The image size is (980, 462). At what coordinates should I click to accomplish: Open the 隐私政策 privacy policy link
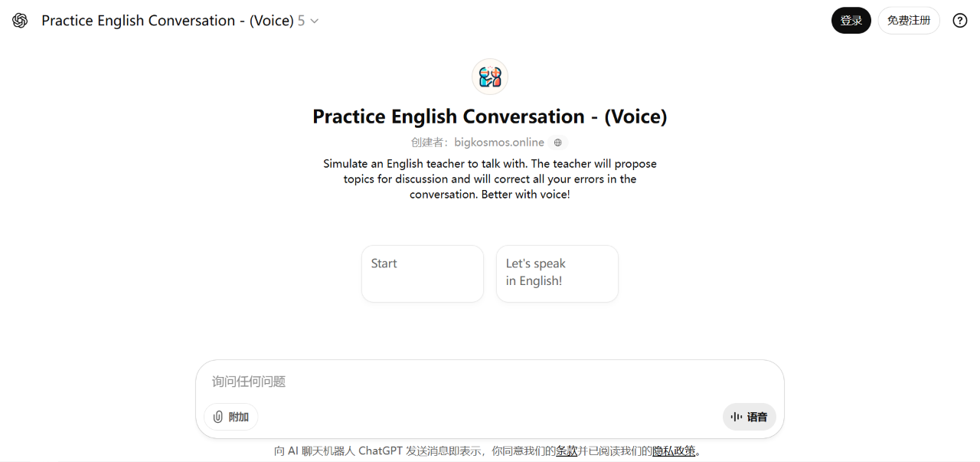674,451
